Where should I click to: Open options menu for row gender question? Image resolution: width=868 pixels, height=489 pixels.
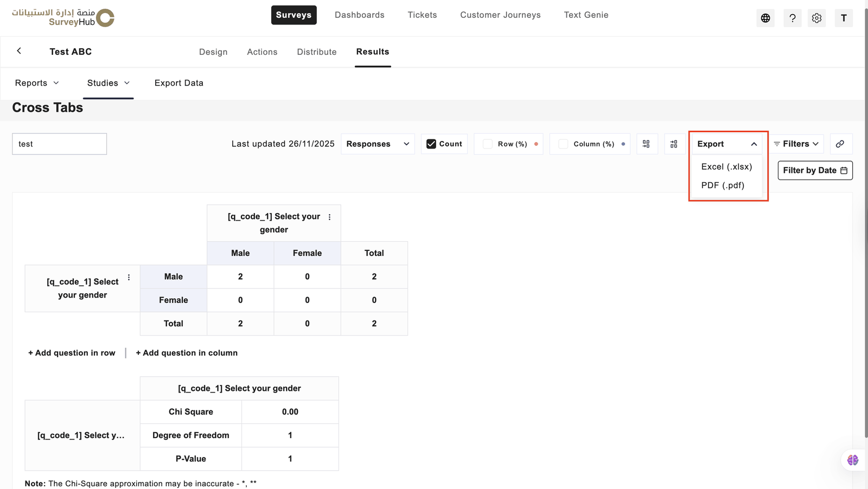pos(129,278)
